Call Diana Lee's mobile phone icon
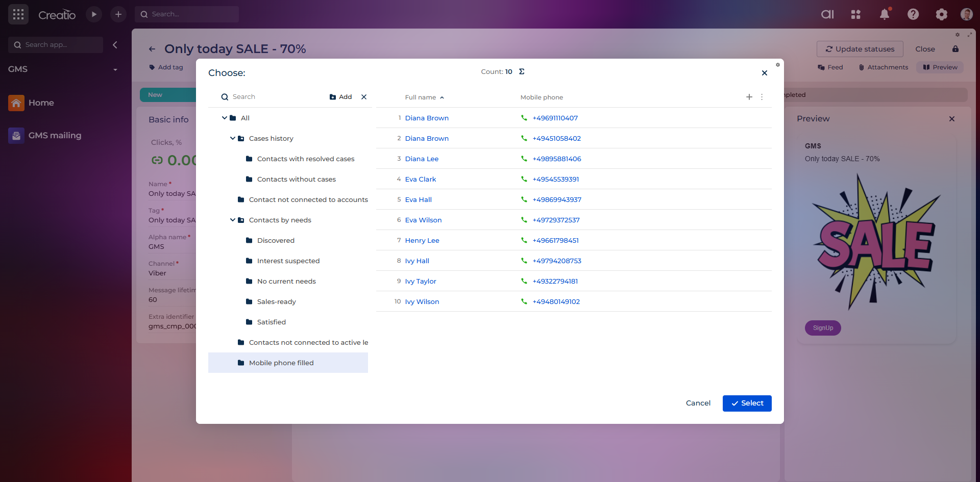 pyautogui.click(x=524, y=159)
